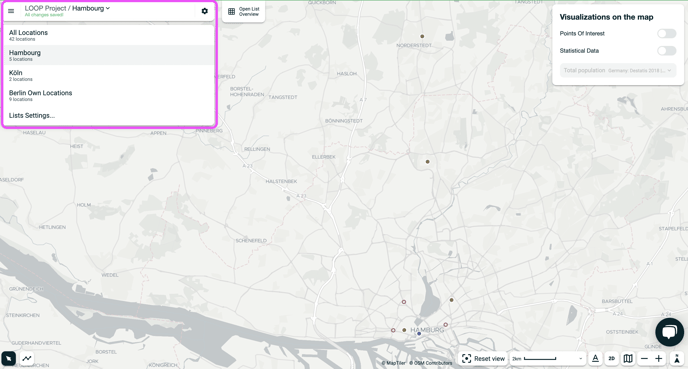Click Open List Overview button
Screen dimensions: 688x369
click(x=244, y=11)
